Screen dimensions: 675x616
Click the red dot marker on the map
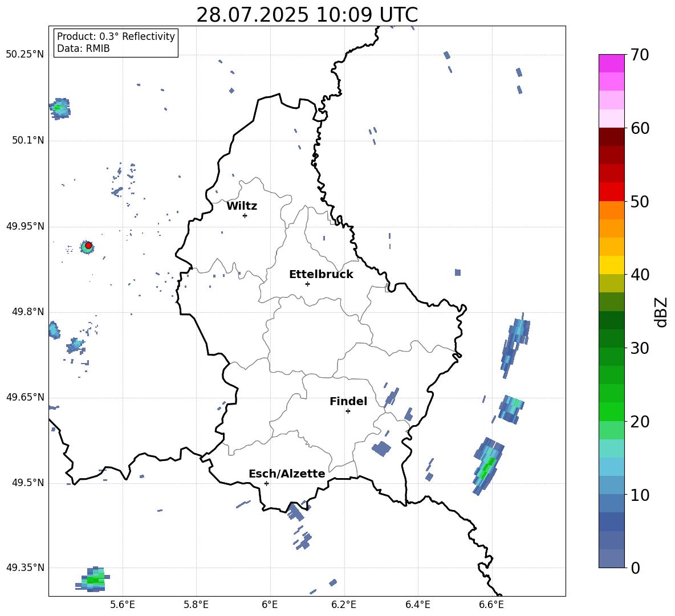click(88, 246)
